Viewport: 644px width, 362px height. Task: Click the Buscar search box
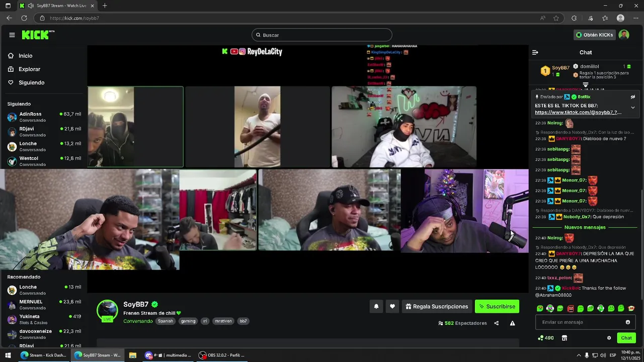click(322, 35)
